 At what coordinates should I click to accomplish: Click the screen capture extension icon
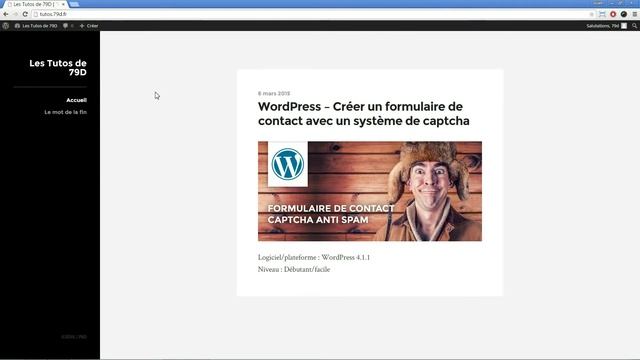tap(602, 14)
